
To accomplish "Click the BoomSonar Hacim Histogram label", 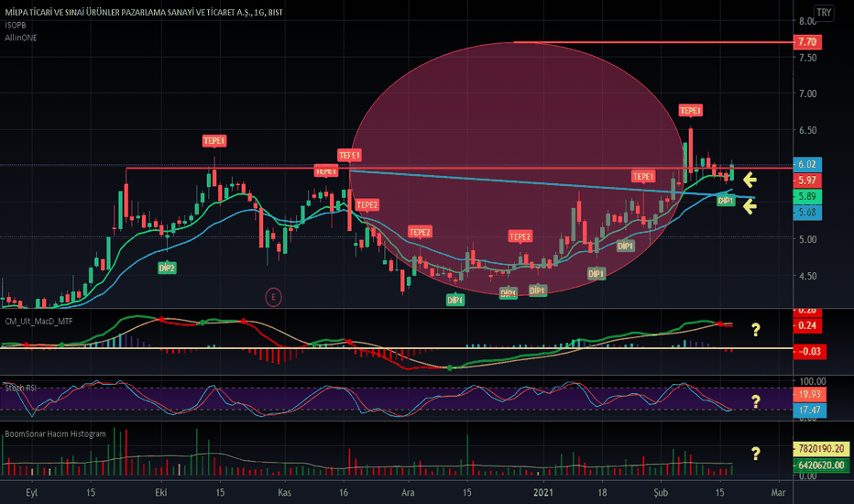I will [56, 434].
